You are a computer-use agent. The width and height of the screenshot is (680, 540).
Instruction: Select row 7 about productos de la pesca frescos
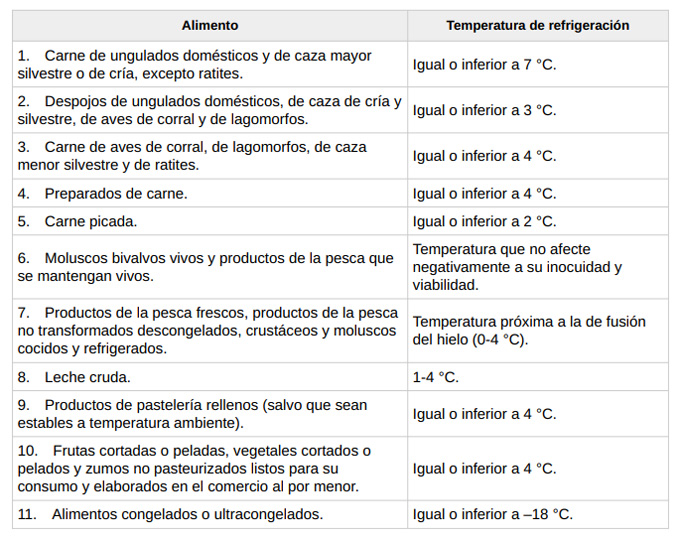click(x=207, y=331)
